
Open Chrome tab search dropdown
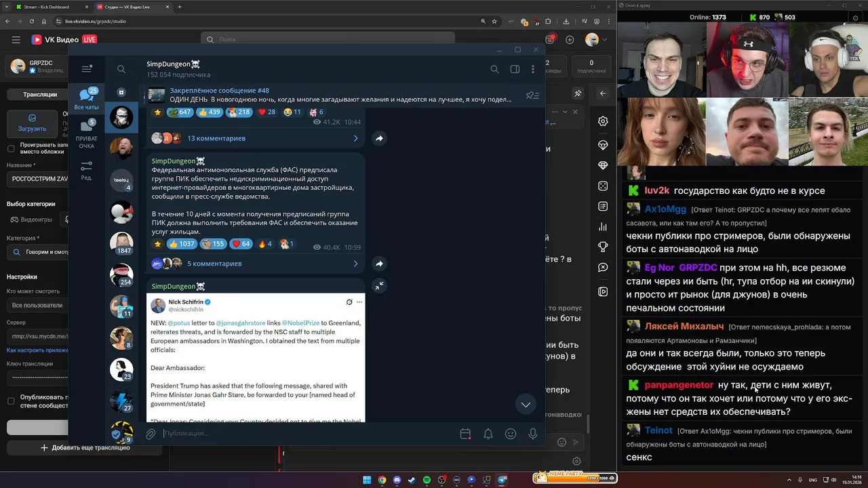click(x=7, y=7)
